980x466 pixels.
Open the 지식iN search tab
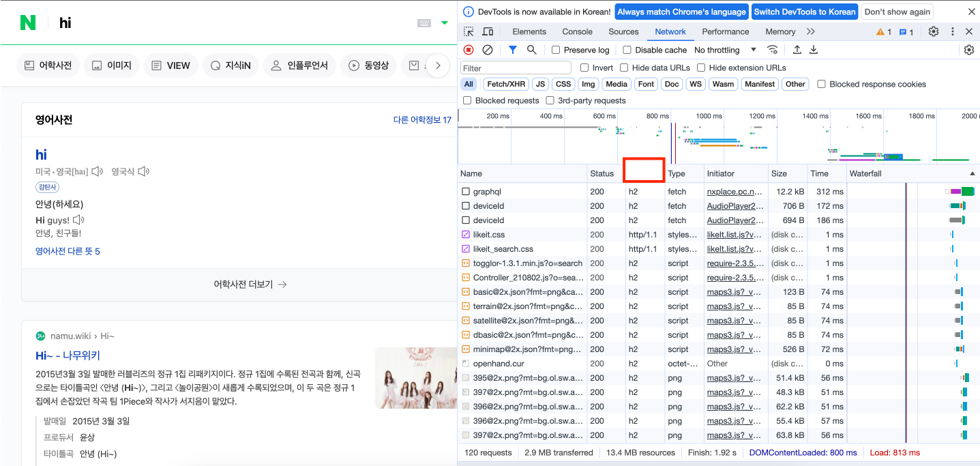click(231, 65)
